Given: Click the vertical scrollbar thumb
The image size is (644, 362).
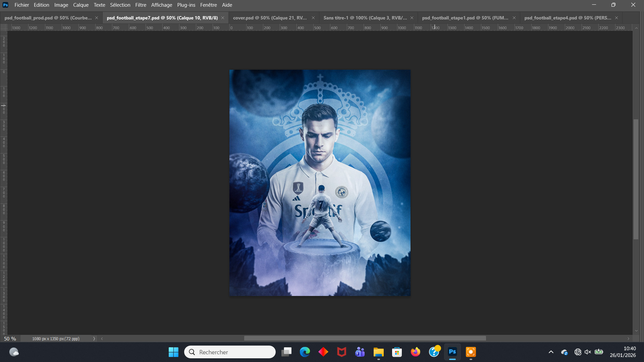Looking at the screenshot, I should (x=636, y=179).
